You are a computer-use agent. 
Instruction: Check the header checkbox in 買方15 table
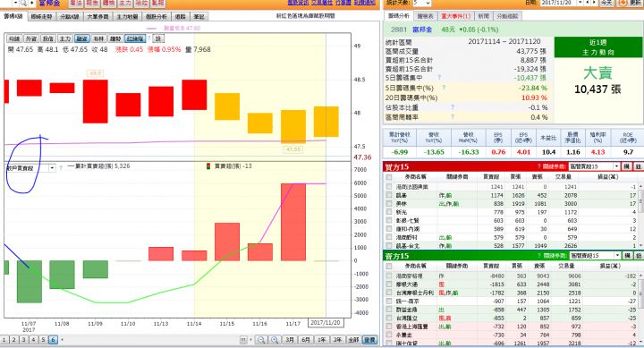389,177
